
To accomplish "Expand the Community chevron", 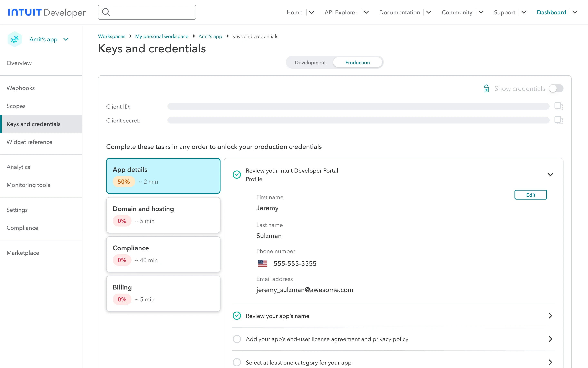I will [x=481, y=12].
